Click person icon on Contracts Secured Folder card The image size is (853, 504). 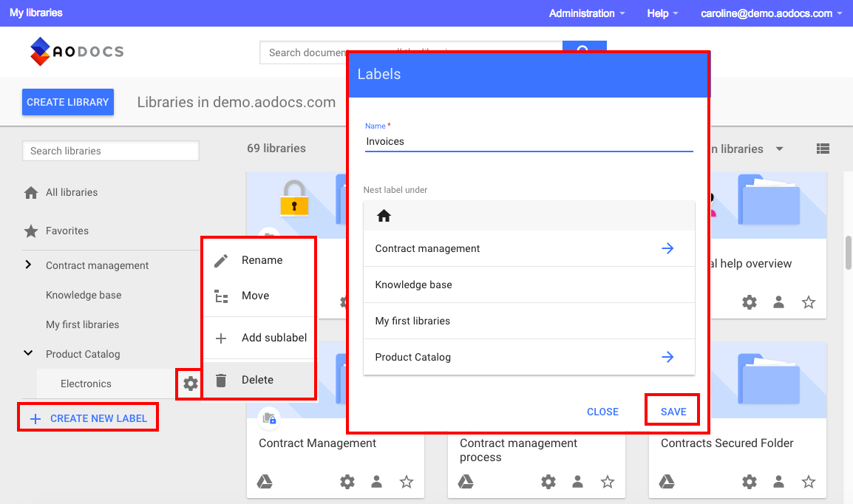coord(779,481)
